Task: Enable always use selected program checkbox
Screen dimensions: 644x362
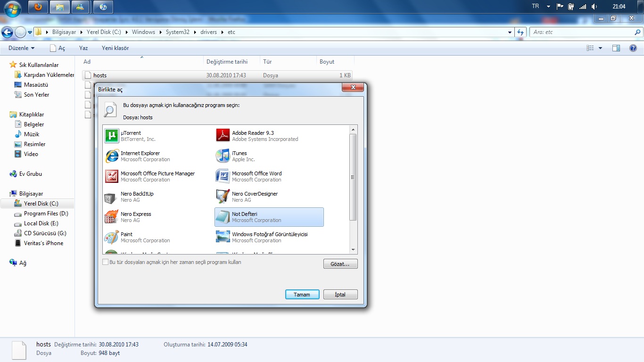Action: 106,262
